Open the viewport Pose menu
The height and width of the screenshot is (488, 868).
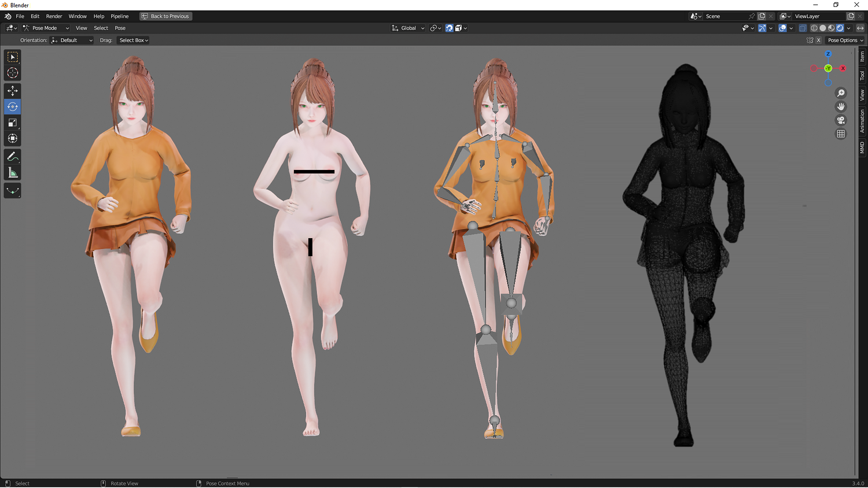120,28
